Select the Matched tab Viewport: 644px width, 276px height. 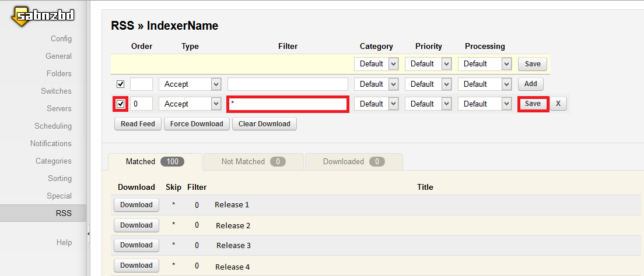[155, 161]
